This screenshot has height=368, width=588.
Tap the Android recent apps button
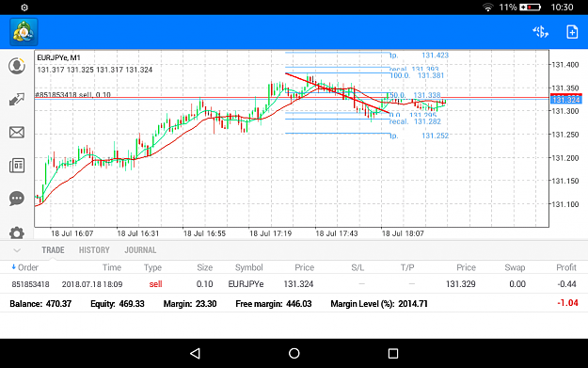point(393,353)
